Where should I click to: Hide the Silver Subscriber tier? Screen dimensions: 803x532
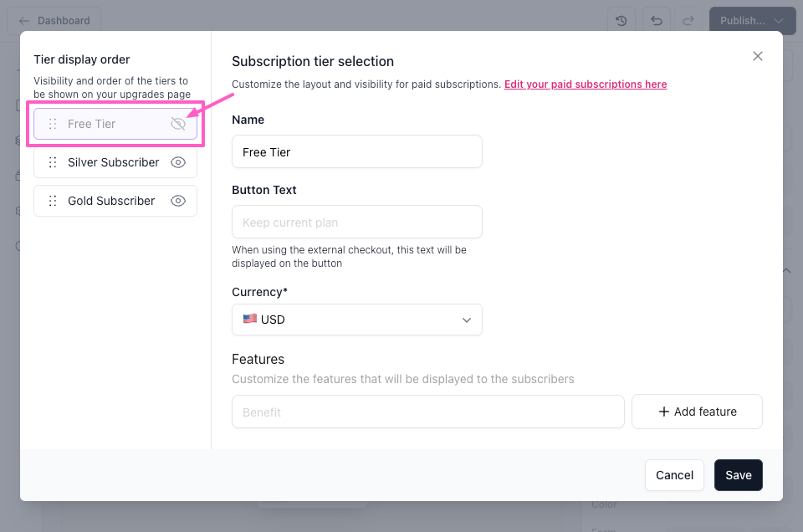click(x=177, y=162)
